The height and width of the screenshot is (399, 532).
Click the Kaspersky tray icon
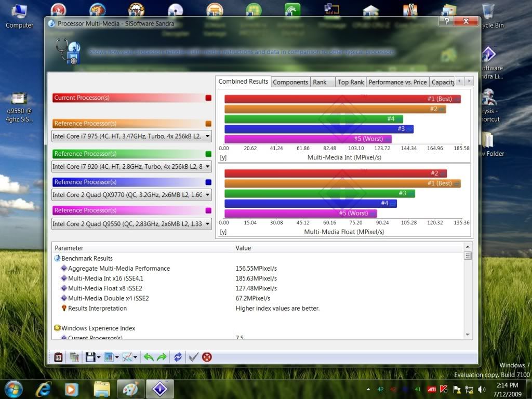tap(444, 389)
